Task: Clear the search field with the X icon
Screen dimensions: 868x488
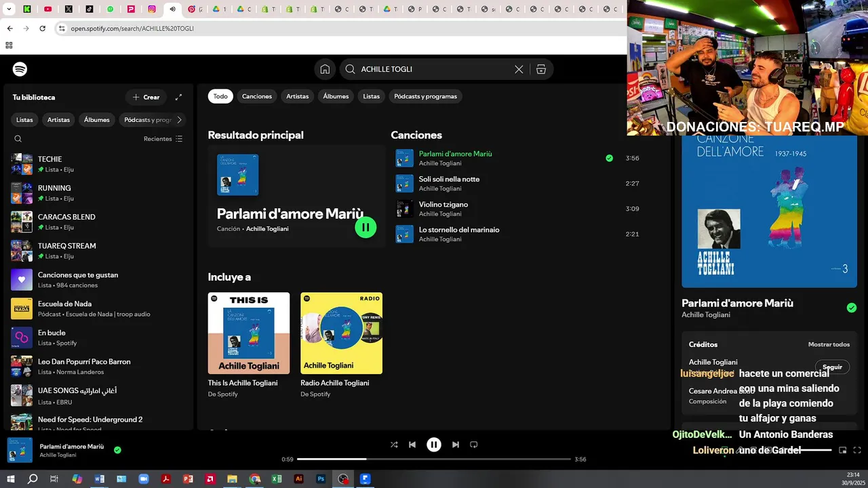Action: [x=519, y=69]
